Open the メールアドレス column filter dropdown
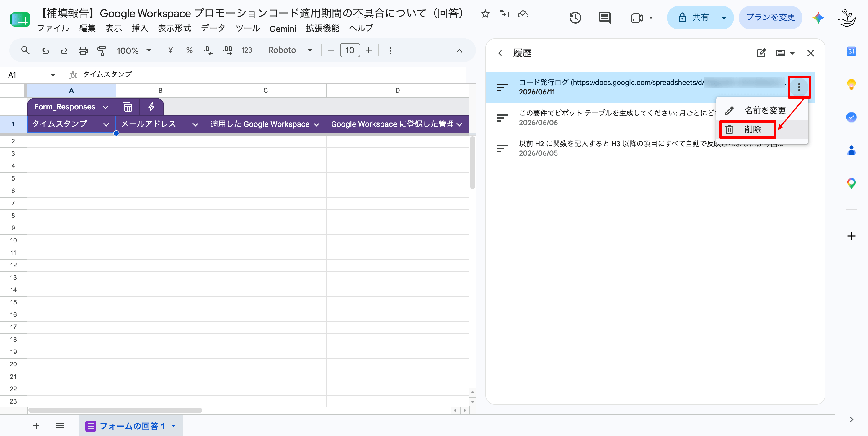Screen dimensions: 868x436 pyautogui.click(x=195, y=124)
